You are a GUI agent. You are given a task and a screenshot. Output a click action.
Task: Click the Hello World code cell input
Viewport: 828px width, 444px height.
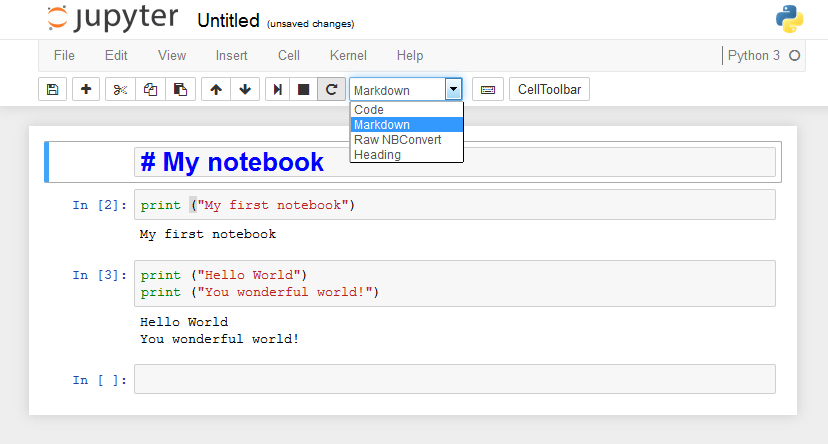(455, 284)
